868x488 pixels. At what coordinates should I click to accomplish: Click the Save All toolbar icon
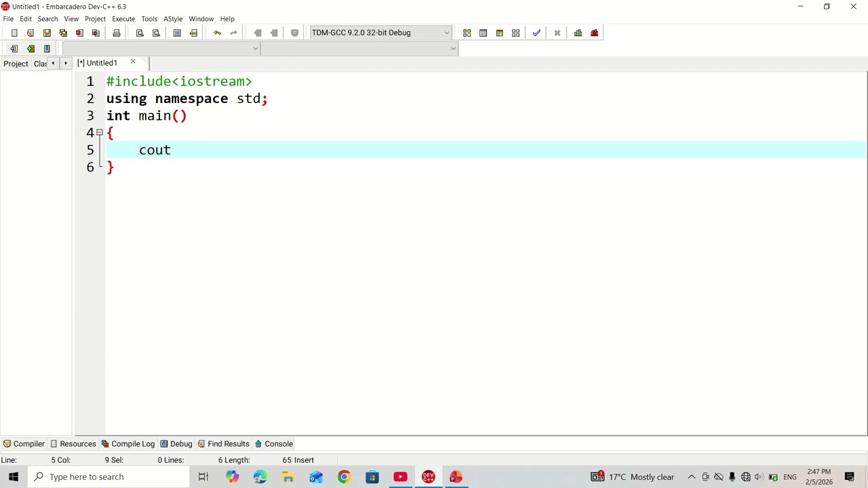[x=63, y=33]
